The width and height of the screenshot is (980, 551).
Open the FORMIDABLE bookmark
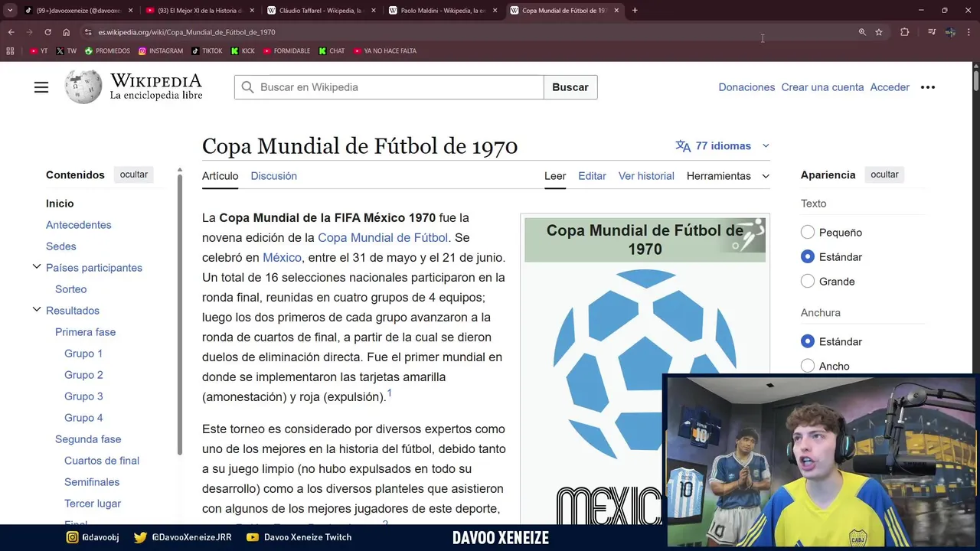(286, 51)
